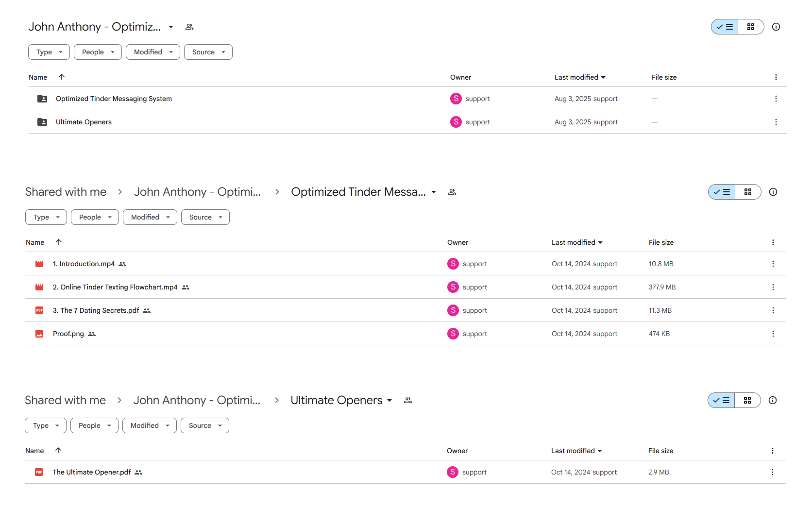Open Modified filter in top panel
This screenshot has height=509, width=812.
pos(153,52)
